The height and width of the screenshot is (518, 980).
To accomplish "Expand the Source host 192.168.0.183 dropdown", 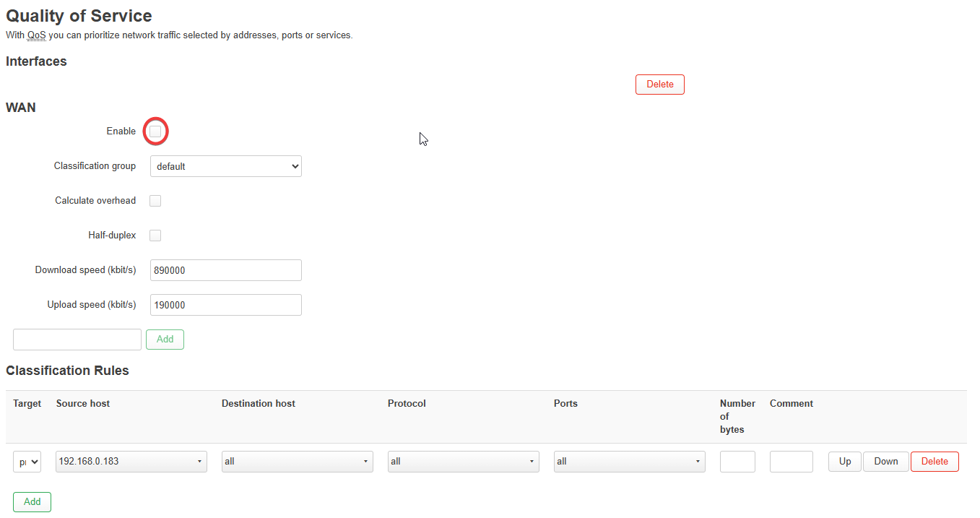I will point(131,462).
